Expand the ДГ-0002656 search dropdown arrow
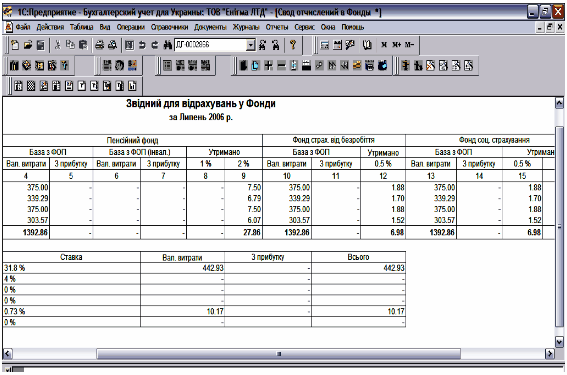This screenshot has height=375, width=567. coord(251,45)
